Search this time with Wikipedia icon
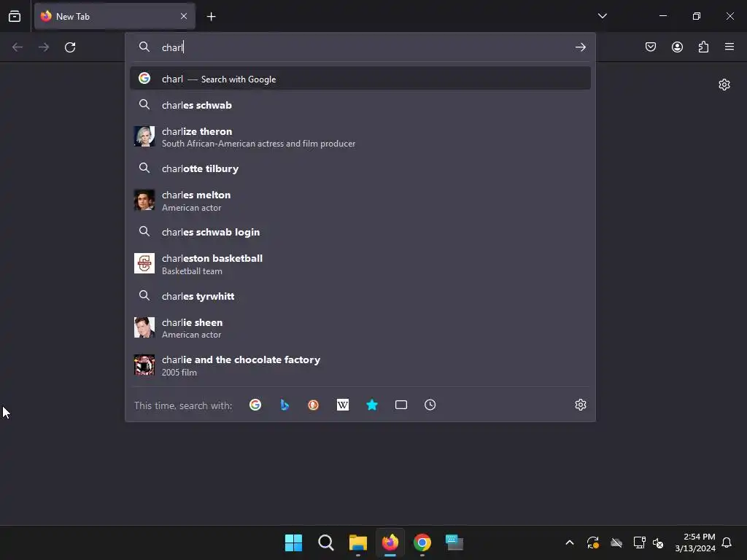This screenshot has height=560, width=747. coord(343,405)
